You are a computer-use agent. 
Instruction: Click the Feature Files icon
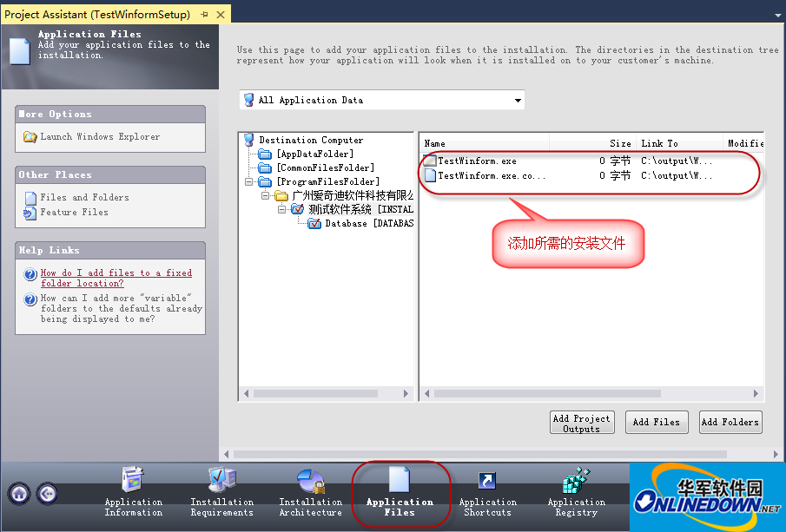coord(30,213)
